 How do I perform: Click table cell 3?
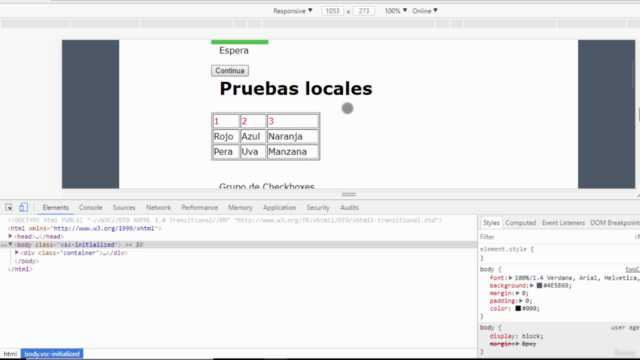point(292,121)
